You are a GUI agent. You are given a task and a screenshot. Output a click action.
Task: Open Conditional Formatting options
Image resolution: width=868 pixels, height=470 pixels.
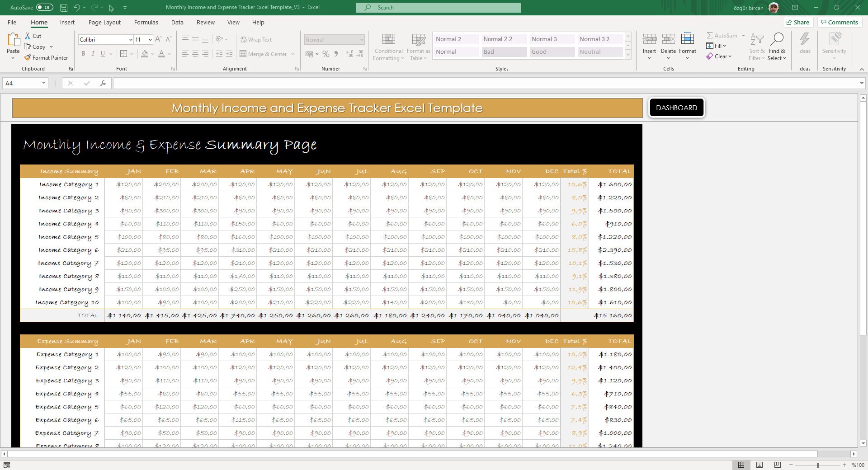[388, 47]
